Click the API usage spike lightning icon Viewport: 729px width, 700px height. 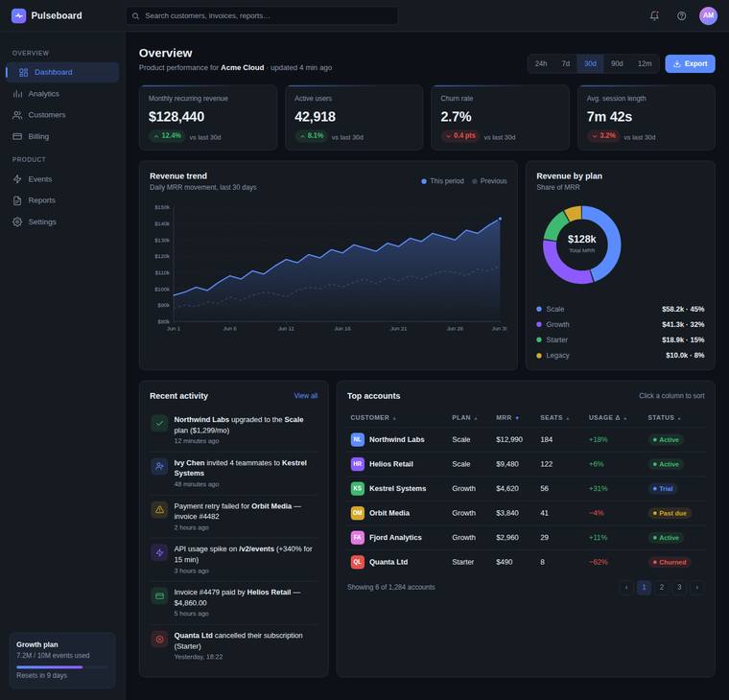(159, 552)
